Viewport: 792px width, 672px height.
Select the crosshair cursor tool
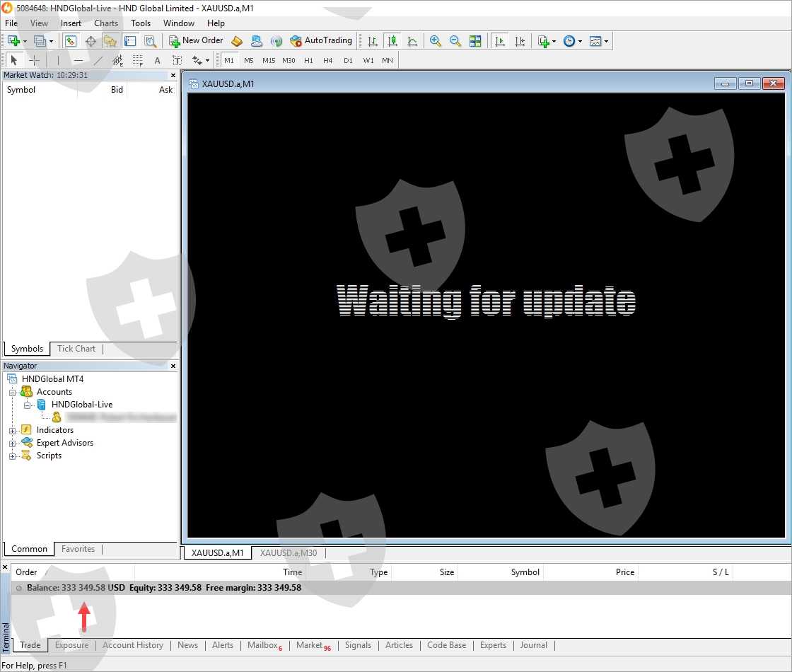(34, 61)
